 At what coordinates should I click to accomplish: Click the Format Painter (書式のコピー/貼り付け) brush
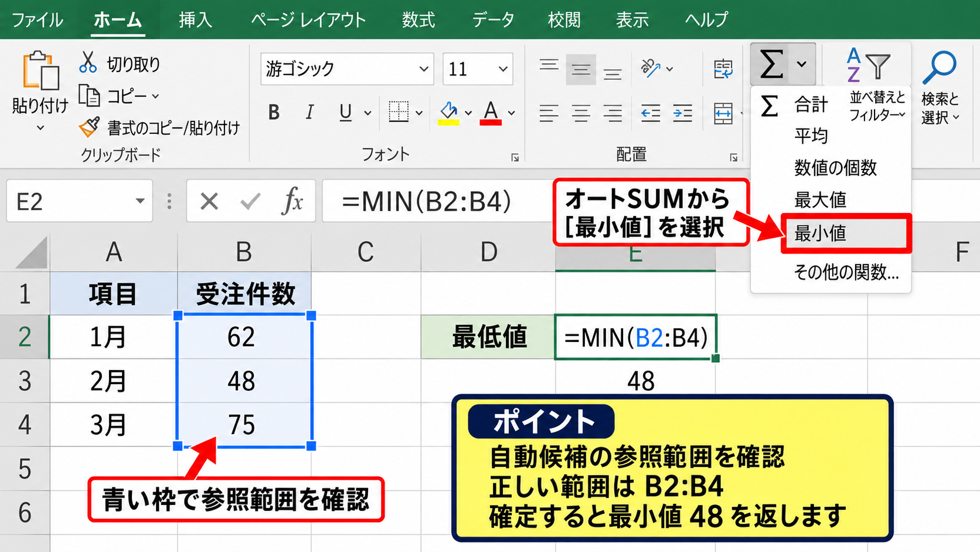89,127
